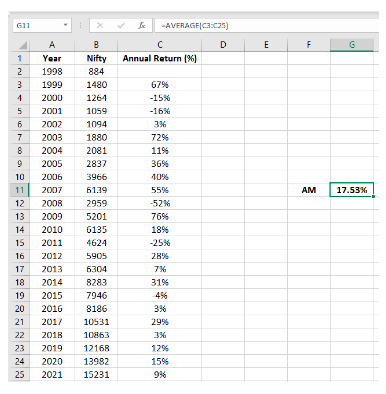Click the formula bar options dots
The image size is (386, 394).
pyautogui.click(x=80, y=25)
